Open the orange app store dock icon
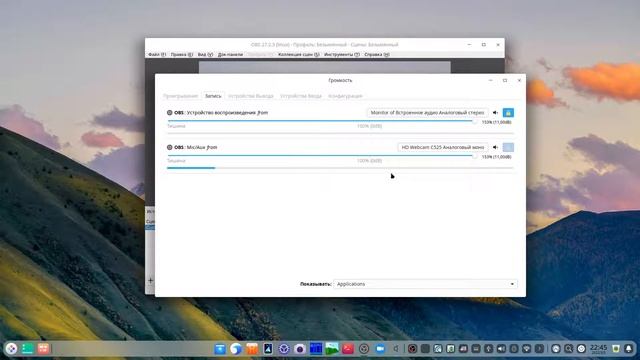This screenshot has height=360, width=640. (252, 349)
